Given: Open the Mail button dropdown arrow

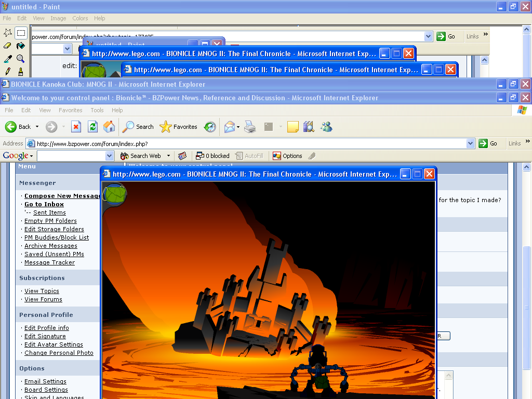Looking at the screenshot, I should click(x=238, y=127).
